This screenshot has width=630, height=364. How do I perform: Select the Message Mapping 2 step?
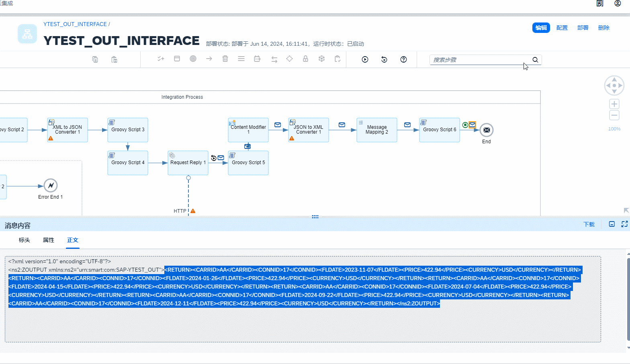click(x=376, y=130)
